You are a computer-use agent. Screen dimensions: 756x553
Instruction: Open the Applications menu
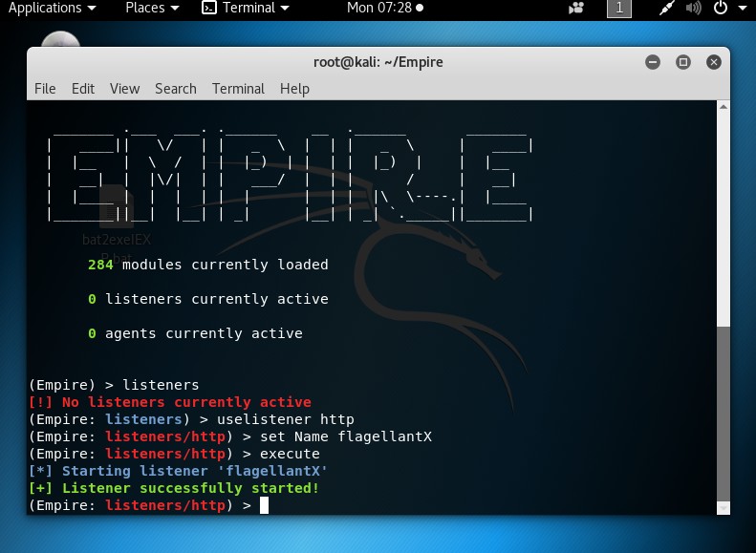(x=52, y=8)
